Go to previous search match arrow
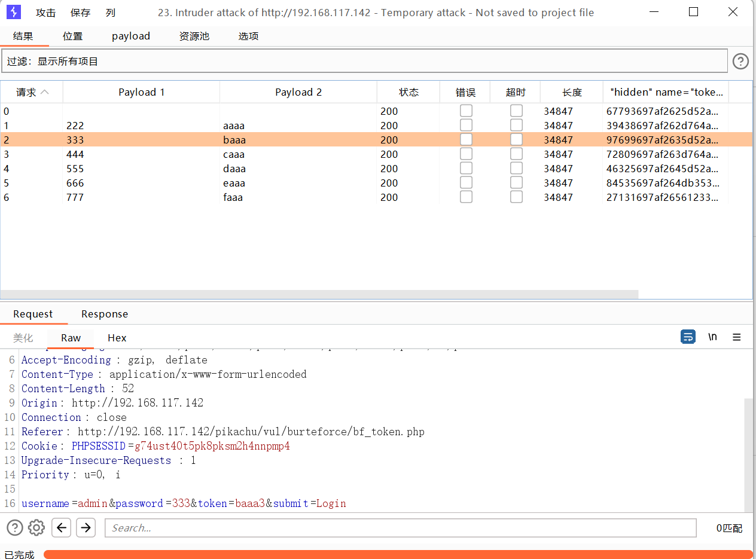Image resolution: width=756 pixels, height=559 pixels. [x=62, y=527]
